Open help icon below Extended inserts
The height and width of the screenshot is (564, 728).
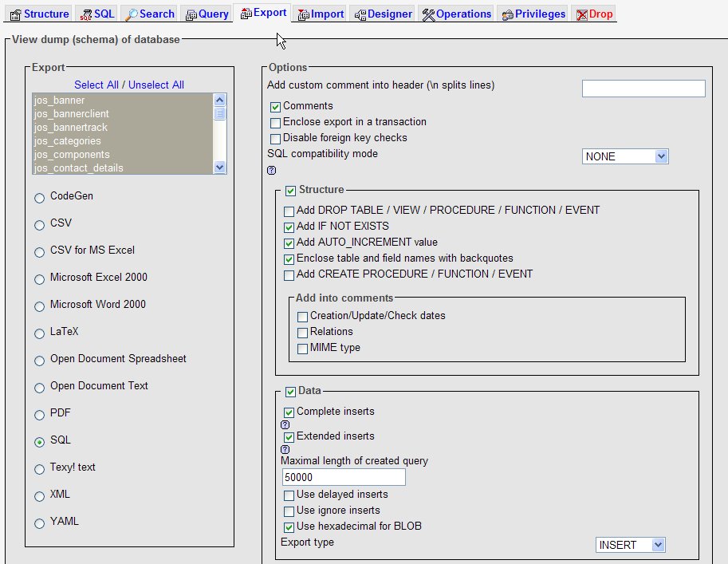(285, 449)
